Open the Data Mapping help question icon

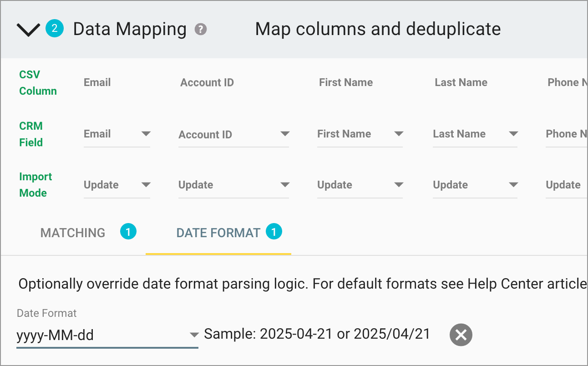point(201,30)
